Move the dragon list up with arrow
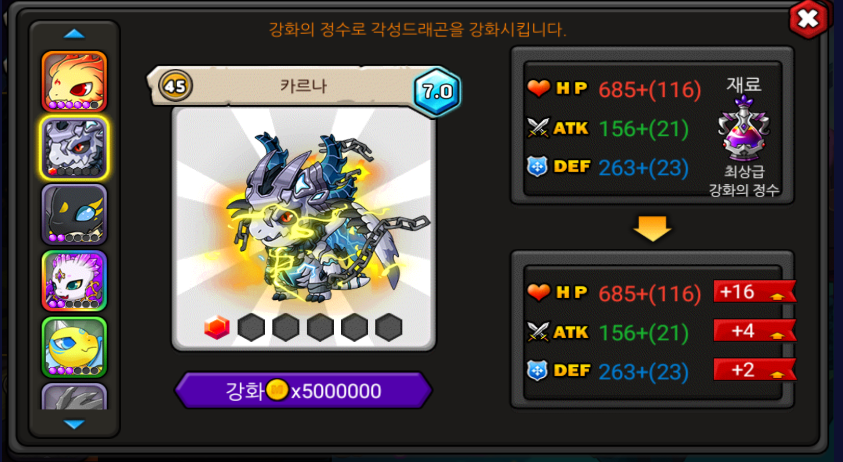 pos(74,34)
